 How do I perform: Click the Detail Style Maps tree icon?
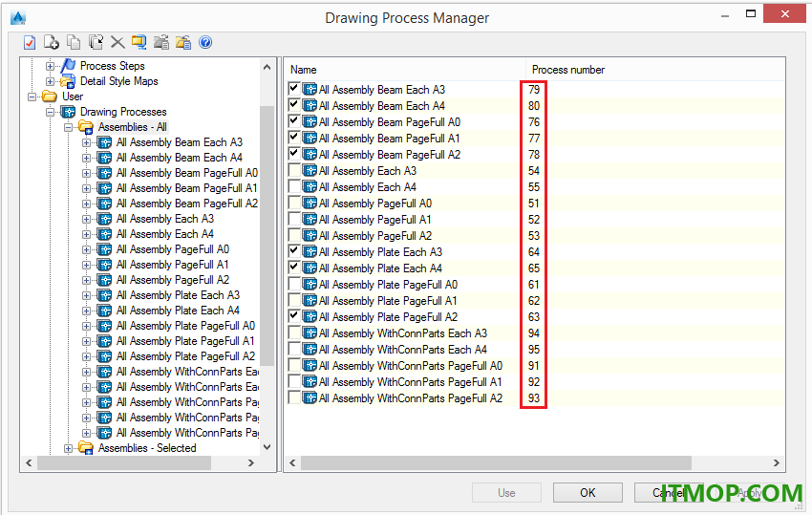point(69,81)
